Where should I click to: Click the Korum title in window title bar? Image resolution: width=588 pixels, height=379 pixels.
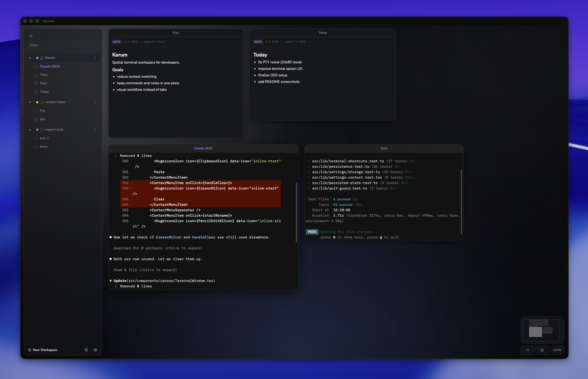tap(49, 21)
